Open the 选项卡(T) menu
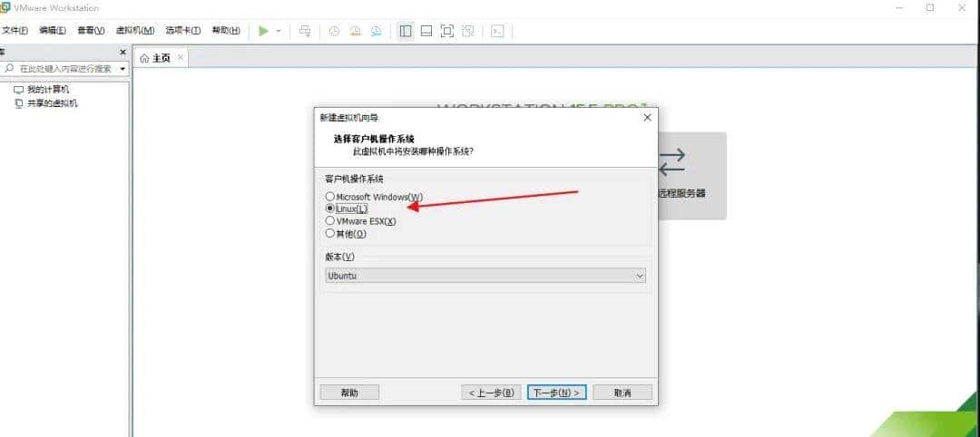 click(182, 30)
